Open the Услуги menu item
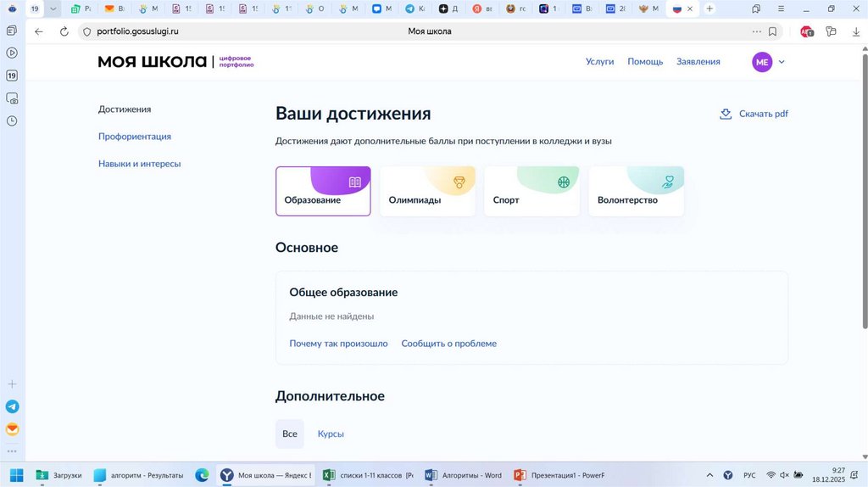This screenshot has height=487, width=868. click(x=599, y=61)
